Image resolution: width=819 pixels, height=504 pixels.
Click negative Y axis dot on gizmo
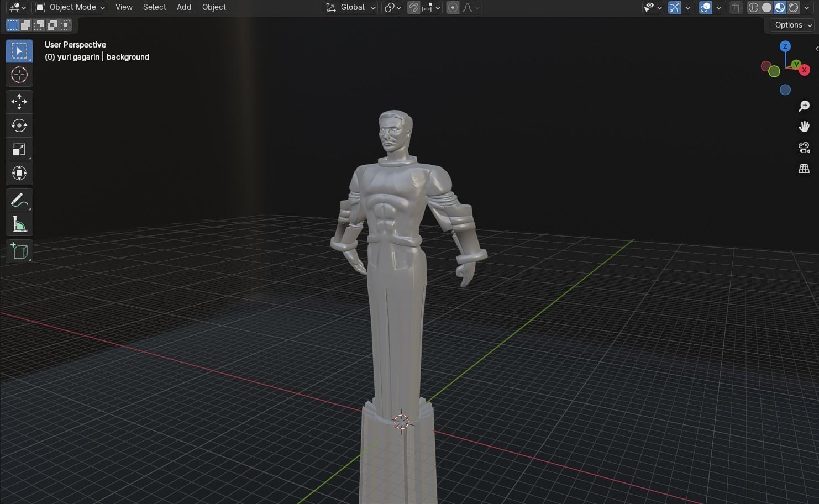774,71
